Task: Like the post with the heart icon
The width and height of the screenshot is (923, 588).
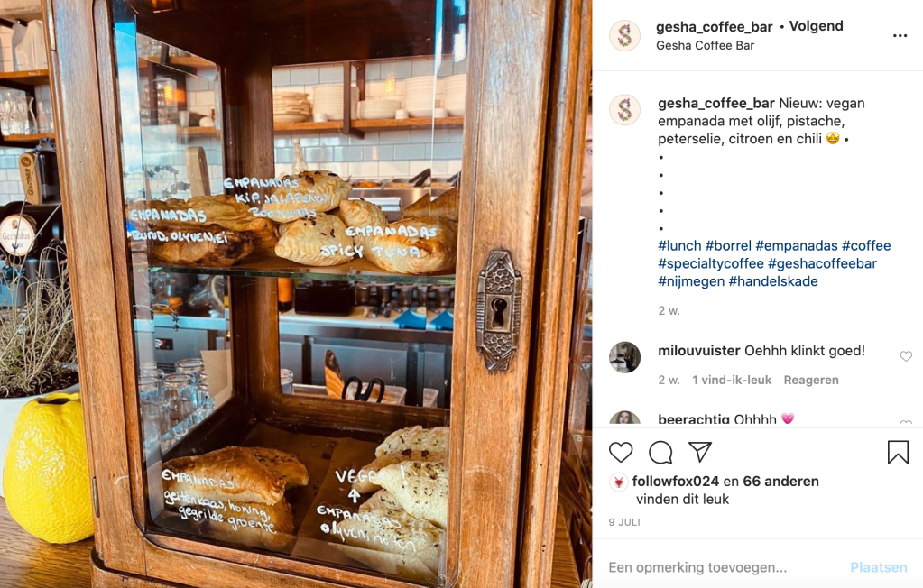Action: pyautogui.click(x=621, y=452)
